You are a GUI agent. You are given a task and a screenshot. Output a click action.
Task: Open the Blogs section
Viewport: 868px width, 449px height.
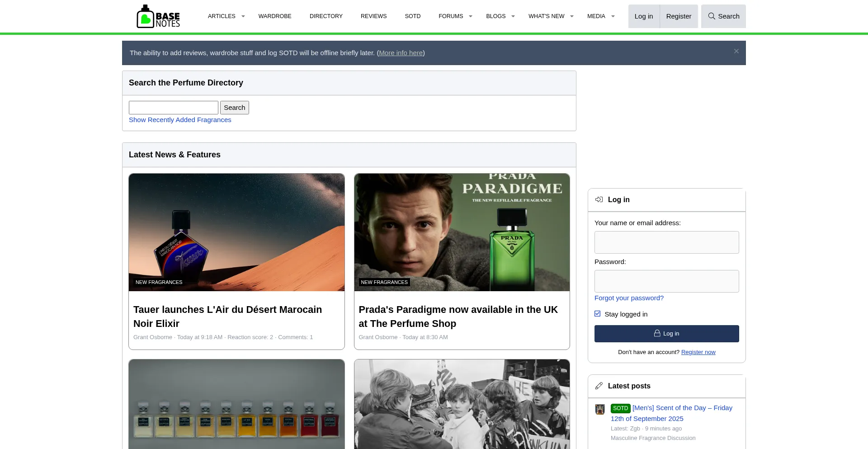[496, 16]
